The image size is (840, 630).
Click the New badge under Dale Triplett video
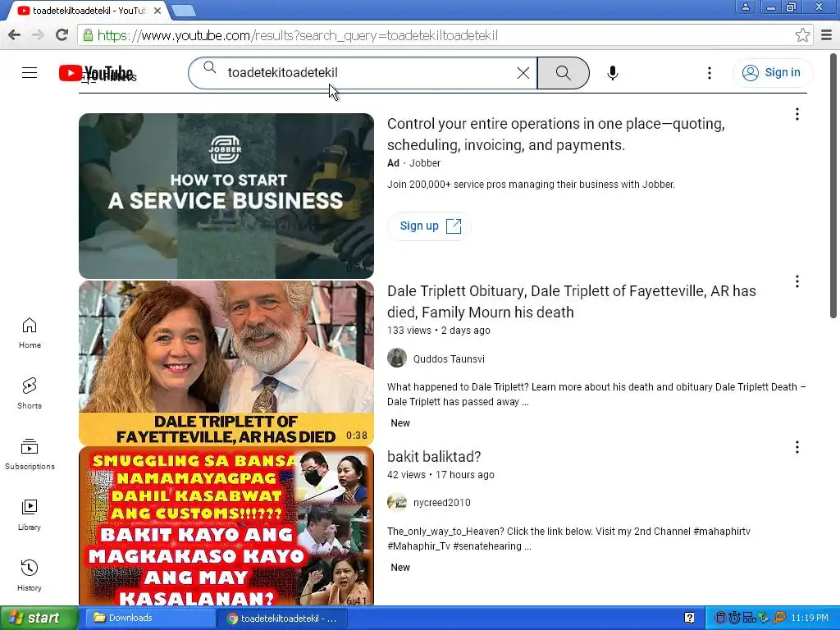click(x=400, y=423)
